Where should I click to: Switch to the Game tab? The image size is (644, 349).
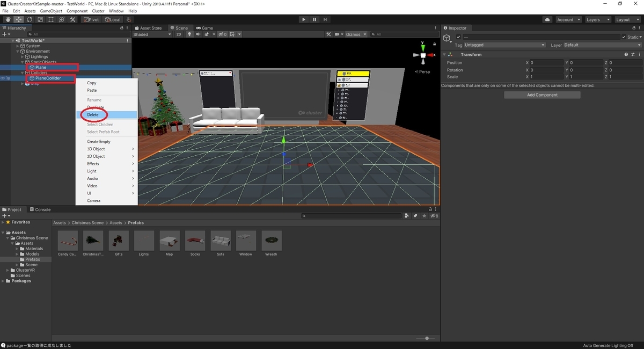coord(204,28)
